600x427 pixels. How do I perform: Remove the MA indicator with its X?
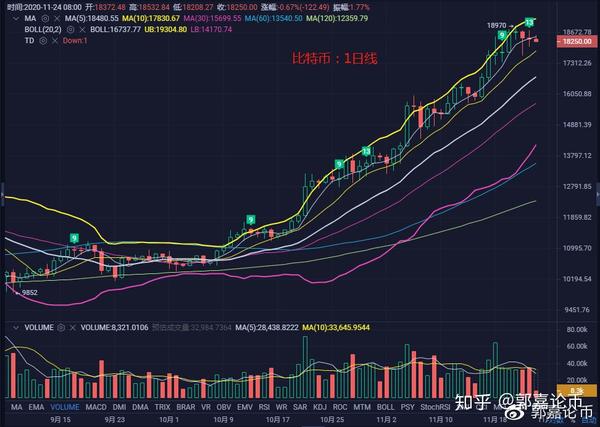57,18
